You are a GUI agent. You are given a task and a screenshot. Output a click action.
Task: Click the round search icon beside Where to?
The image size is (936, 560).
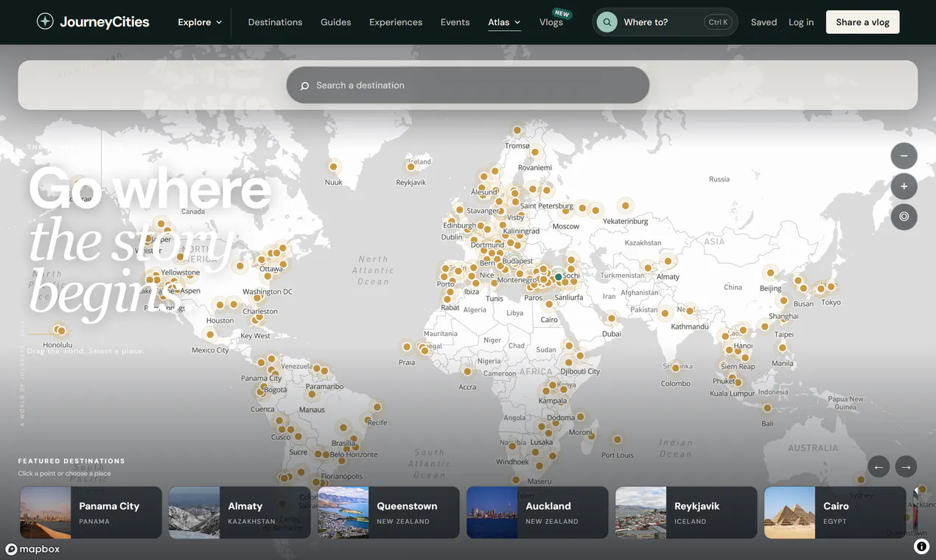607,22
